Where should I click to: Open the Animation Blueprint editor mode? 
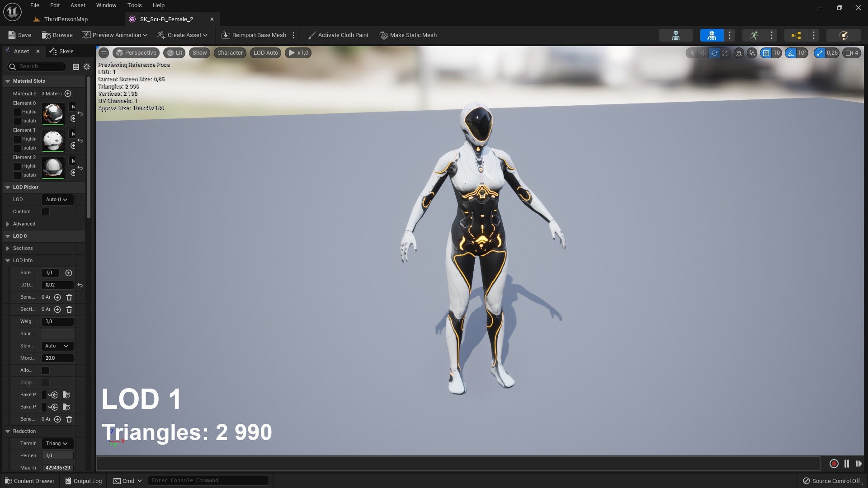click(x=796, y=35)
